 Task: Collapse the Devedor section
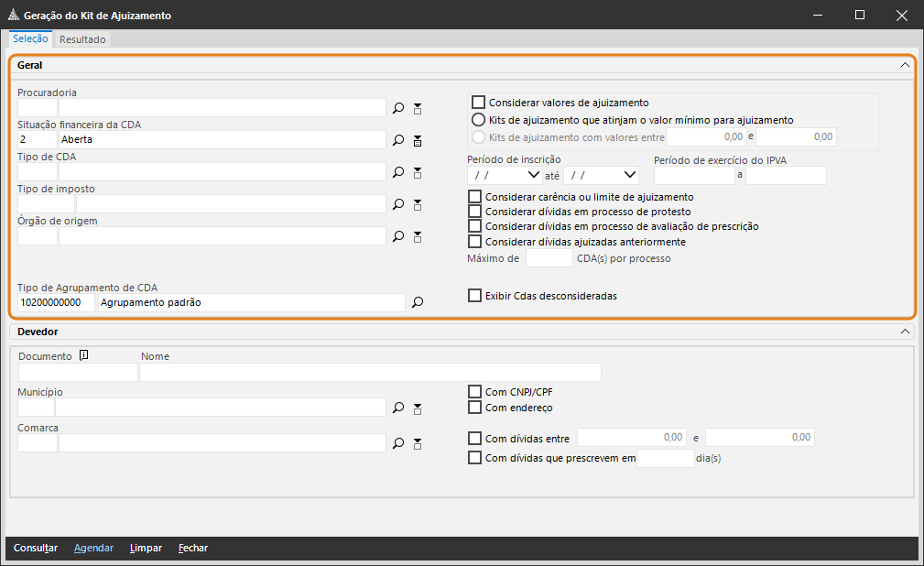tap(905, 332)
